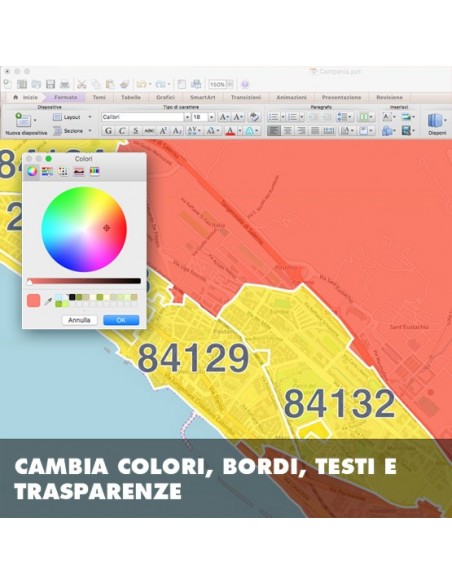Image resolution: width=452 pixels, height=584 pixels.
Task: Expand the font color dropdown arrow
Action: [x=239, y=131]
